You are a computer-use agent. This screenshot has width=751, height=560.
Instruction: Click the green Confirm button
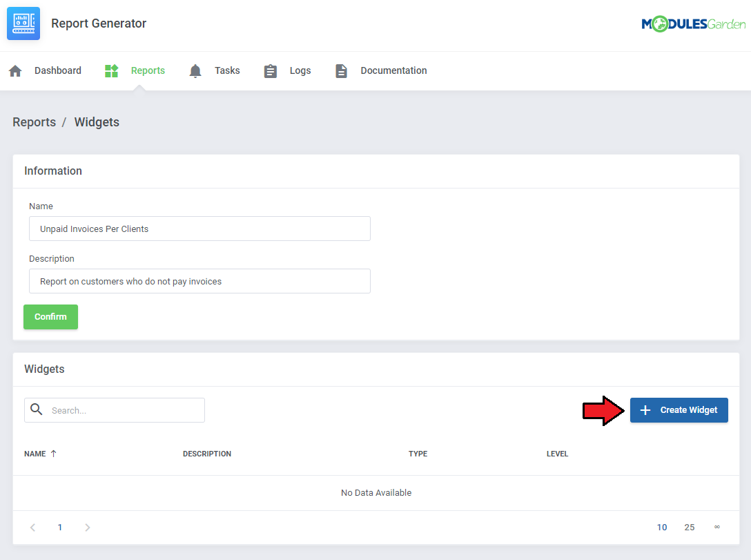click(x=51, y=317)
